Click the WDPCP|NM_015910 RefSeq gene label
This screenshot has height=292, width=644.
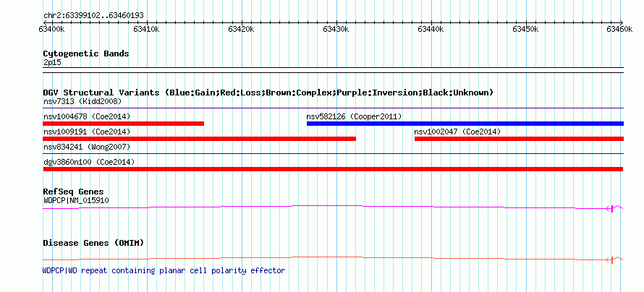pyautogui.click(x=76, y=200)
